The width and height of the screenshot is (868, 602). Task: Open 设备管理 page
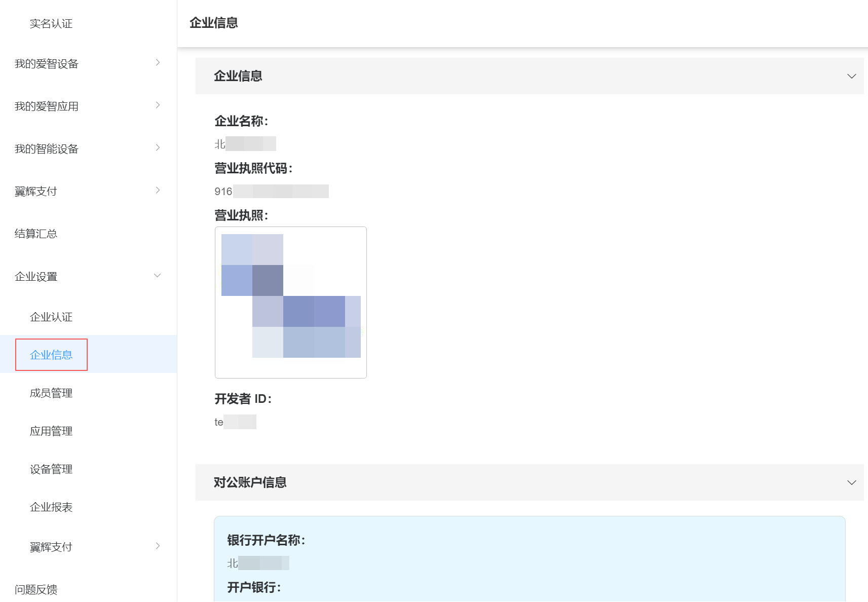click(x=51, y=469)
